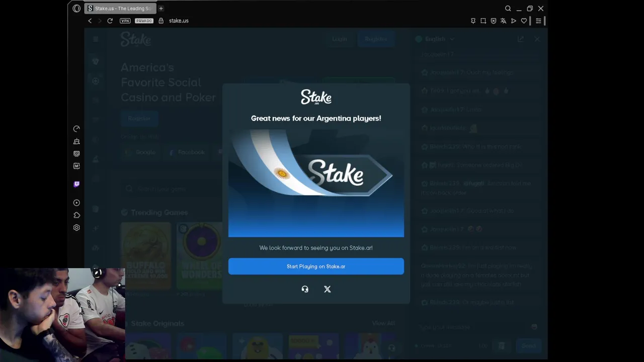Open sidebar Settings gear icon
644x362 pixels.
[76, 227]
